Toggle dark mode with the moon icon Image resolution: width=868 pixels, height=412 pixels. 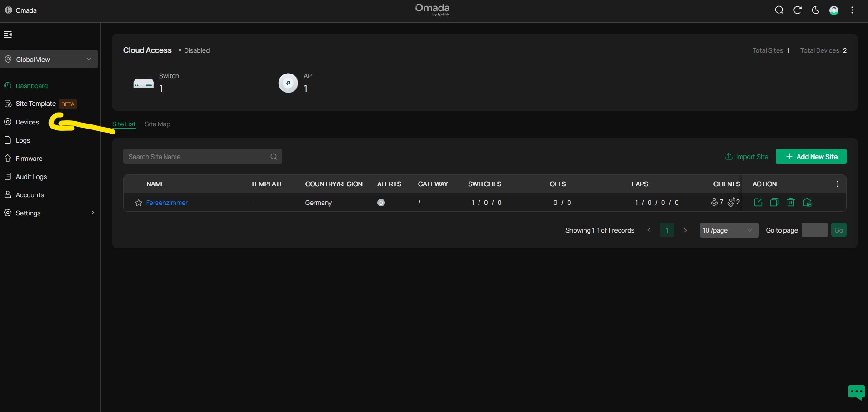coord(815,10)
